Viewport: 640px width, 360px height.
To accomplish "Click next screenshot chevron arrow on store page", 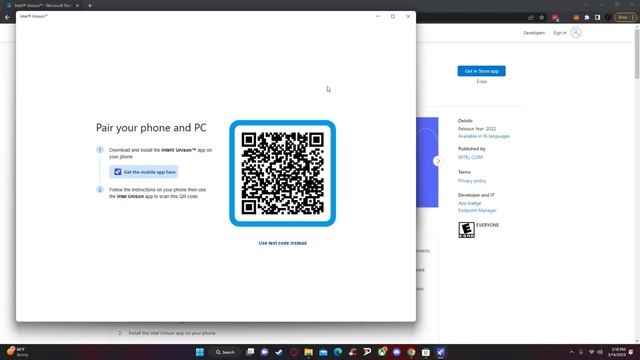I will (x=438, y=161).
